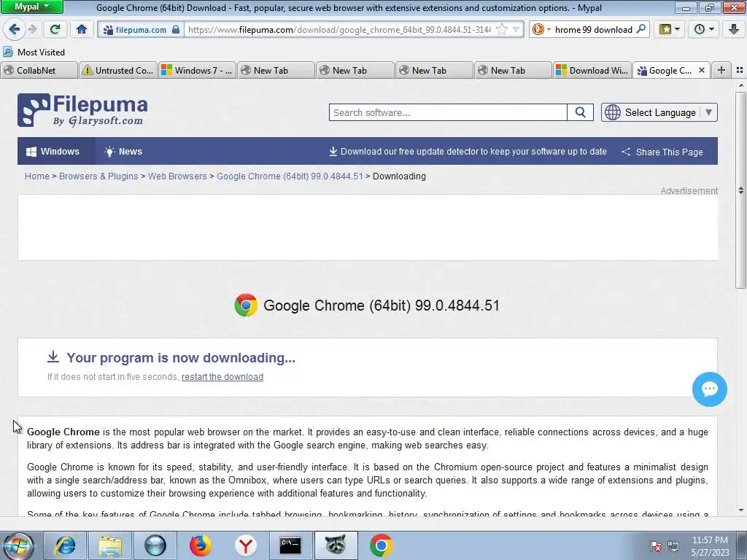Open Google Chrome (64bit) 99.0.4844.51 breadcrumb
Screen dimensions: 747x560
click(290, 176)
